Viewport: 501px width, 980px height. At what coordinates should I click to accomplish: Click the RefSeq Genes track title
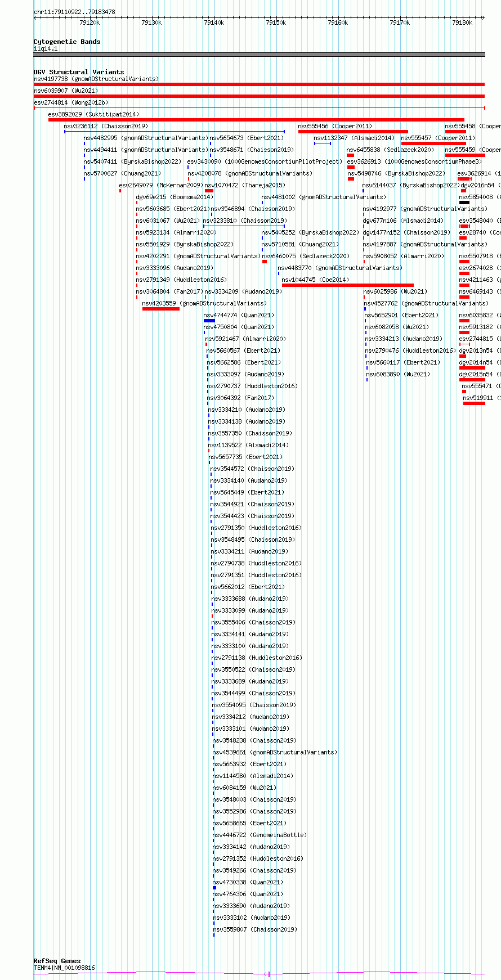(57, 961)
